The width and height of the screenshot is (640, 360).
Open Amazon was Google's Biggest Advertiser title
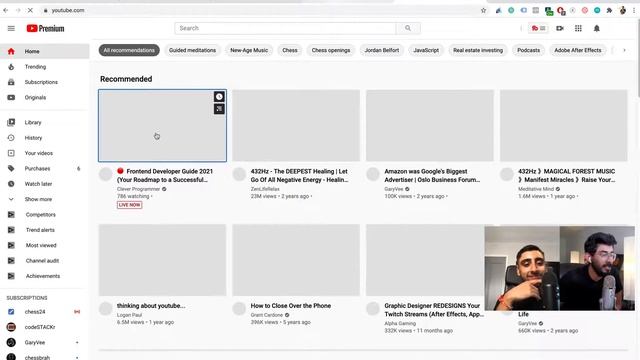(432, 176)
